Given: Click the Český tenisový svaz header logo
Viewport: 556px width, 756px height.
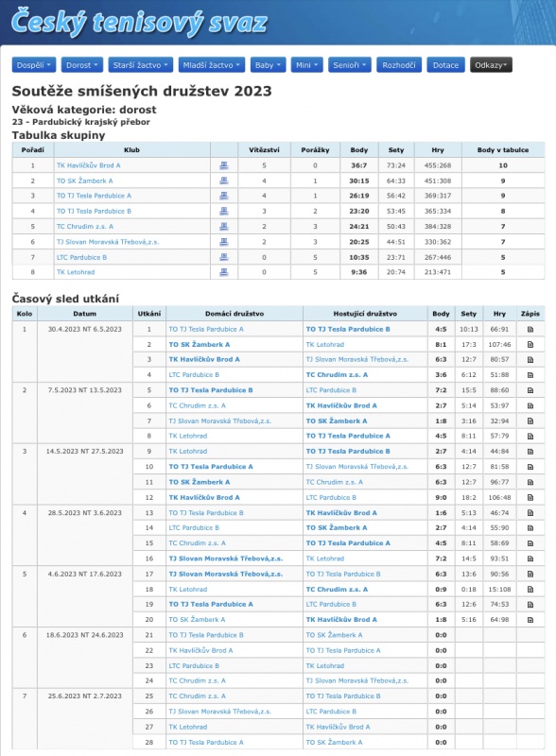Looking at the screenshot, I should coord(139,23).
